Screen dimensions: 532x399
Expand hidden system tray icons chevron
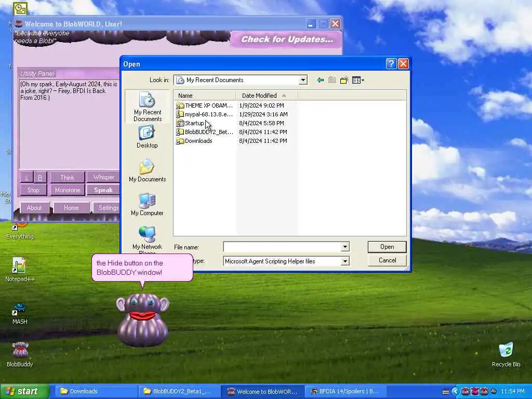455,391
